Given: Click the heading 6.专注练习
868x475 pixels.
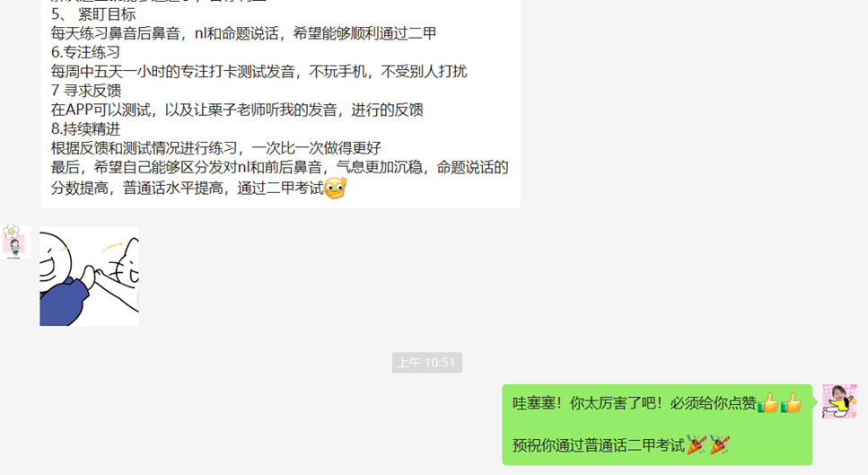Looking at the screenshot, I should (86, 53).
